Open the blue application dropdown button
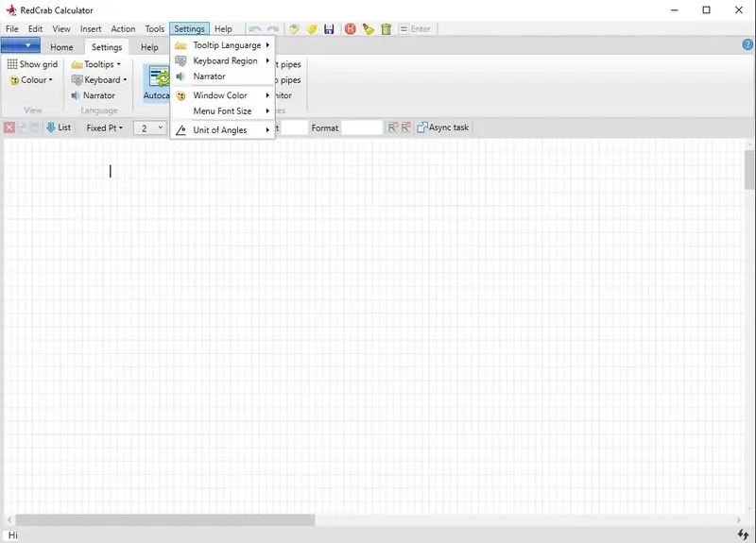The image size is (756, 543). pos(20,45)
